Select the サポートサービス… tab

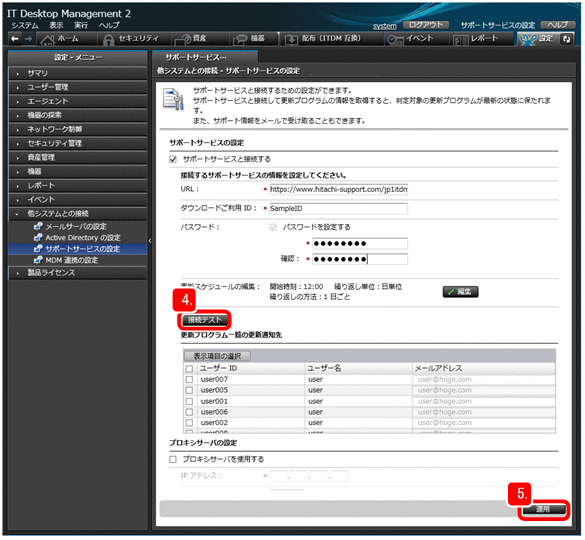(205, 57)
